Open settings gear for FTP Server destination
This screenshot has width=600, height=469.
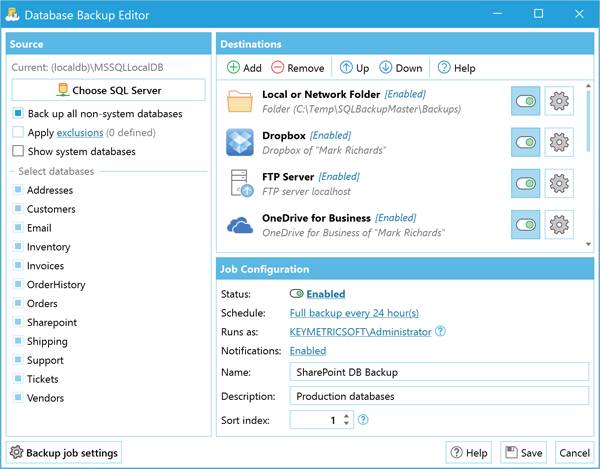559,183
